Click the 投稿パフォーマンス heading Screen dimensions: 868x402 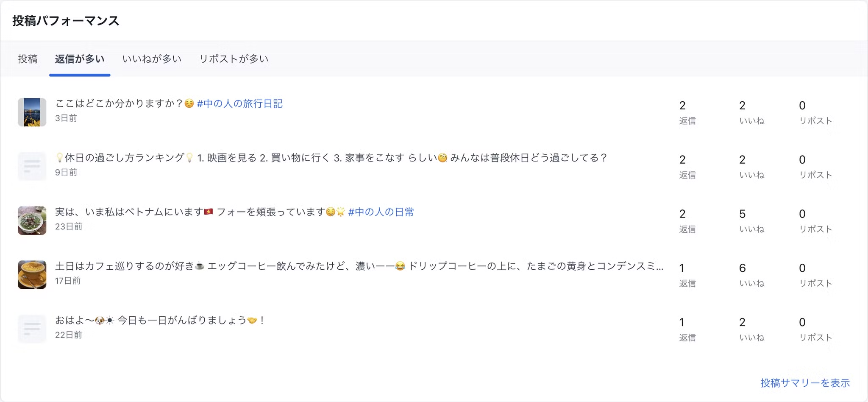click(66, 21)
